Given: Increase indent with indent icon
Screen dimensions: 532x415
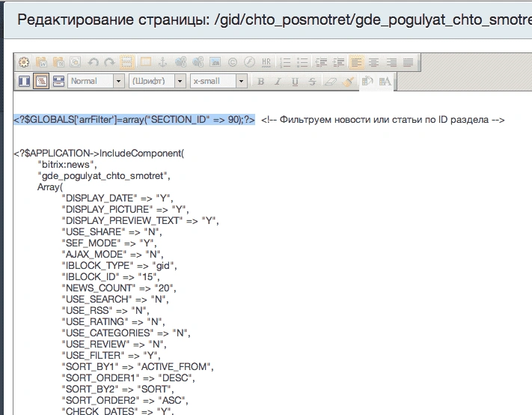Looking at the screenshot, I should point(338,62).
